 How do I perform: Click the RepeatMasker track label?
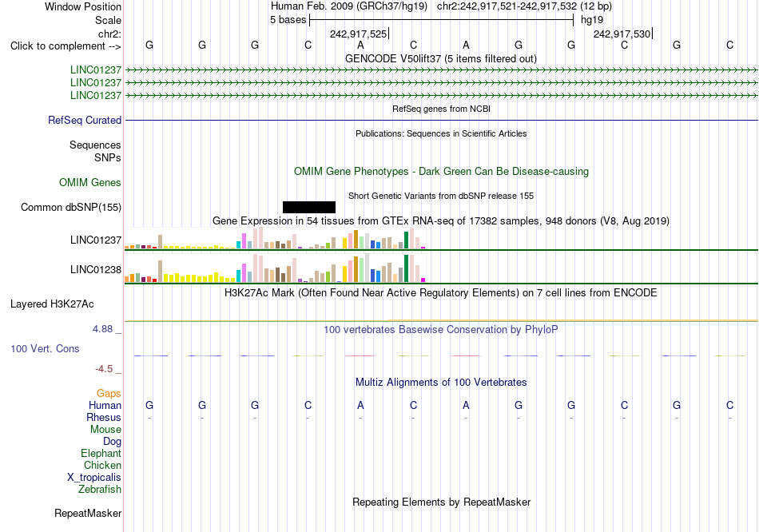(88, 513)
